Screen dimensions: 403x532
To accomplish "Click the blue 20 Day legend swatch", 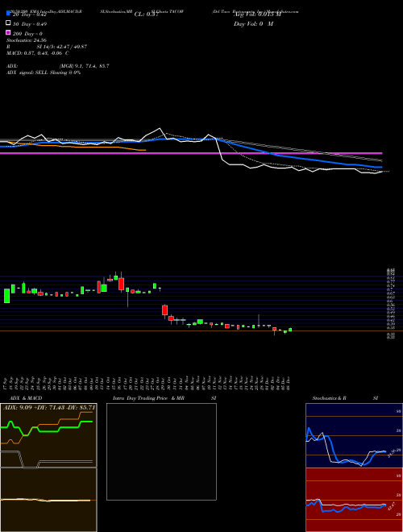I will tap(9, 14).
